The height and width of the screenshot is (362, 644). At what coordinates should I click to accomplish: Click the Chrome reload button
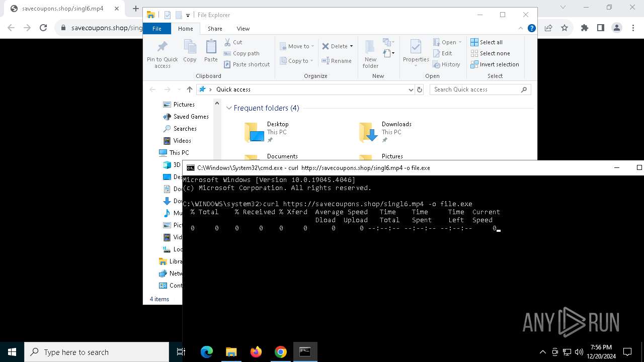43,28
